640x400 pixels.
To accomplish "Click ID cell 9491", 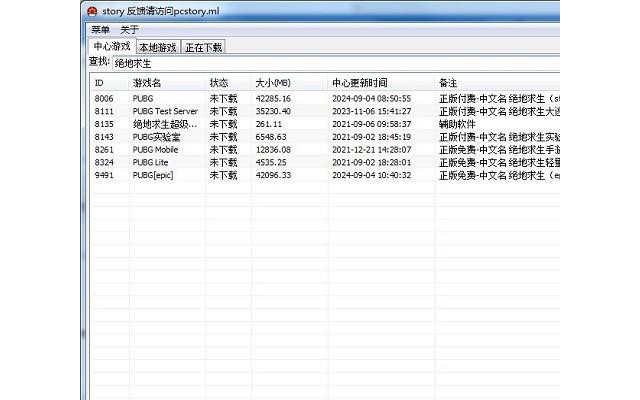I will [104, 175].
